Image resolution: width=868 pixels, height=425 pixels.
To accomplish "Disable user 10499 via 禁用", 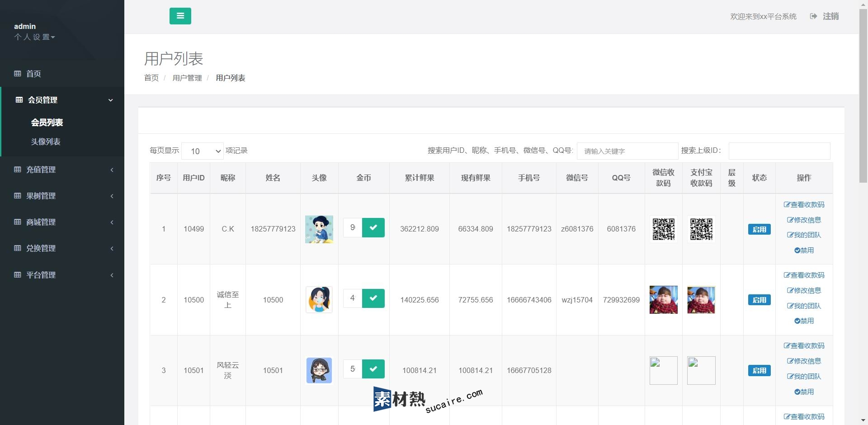I will [x=804, y=250].
